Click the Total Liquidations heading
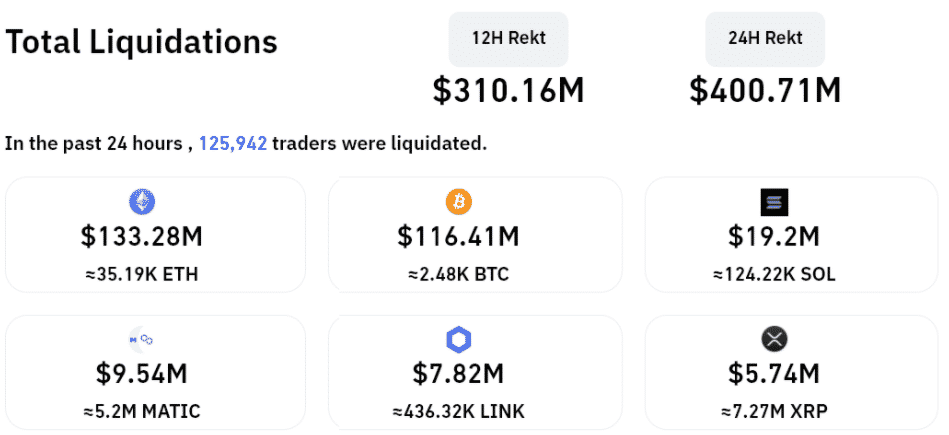The image size is (949, 435). pyautogui.click(x=141, y=43)
